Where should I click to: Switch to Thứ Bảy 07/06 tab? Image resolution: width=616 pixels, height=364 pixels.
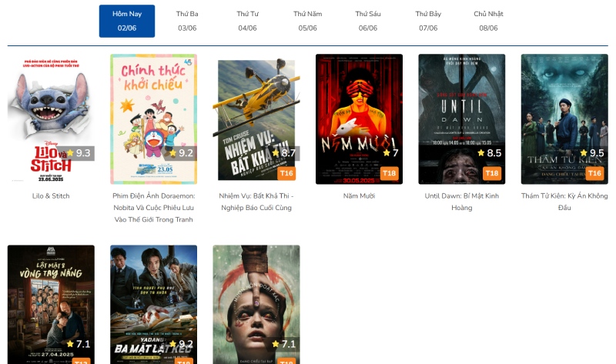pyautogui.click(x=428, y=22)
